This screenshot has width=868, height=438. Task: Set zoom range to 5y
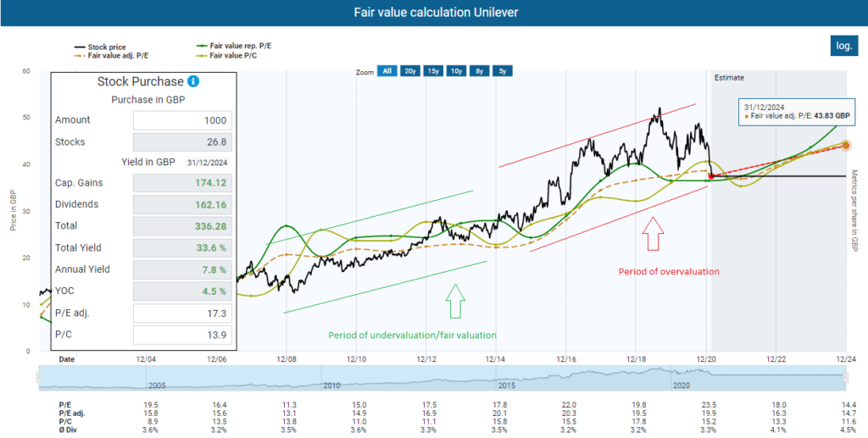click(502, 71)
